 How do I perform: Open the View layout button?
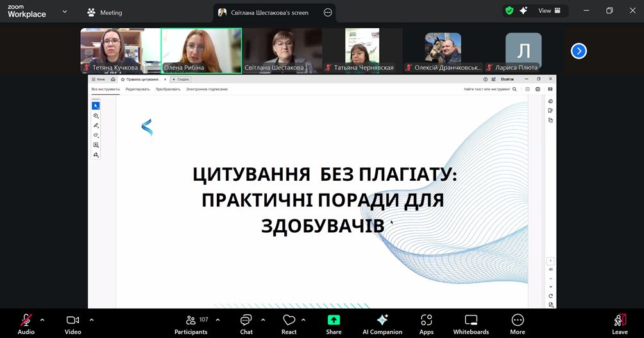[550, 11]
